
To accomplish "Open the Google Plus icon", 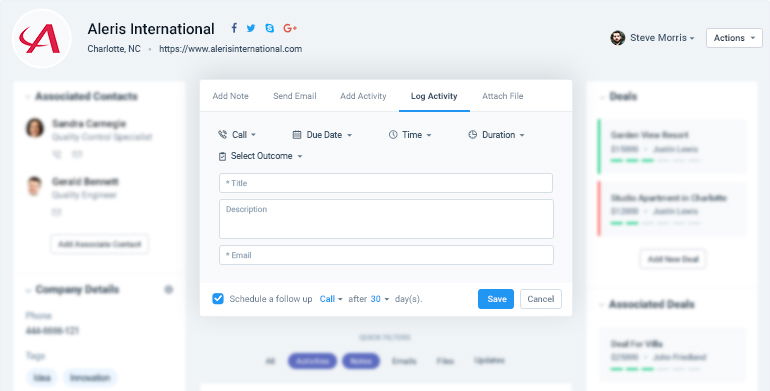I will tap(290, 28).
